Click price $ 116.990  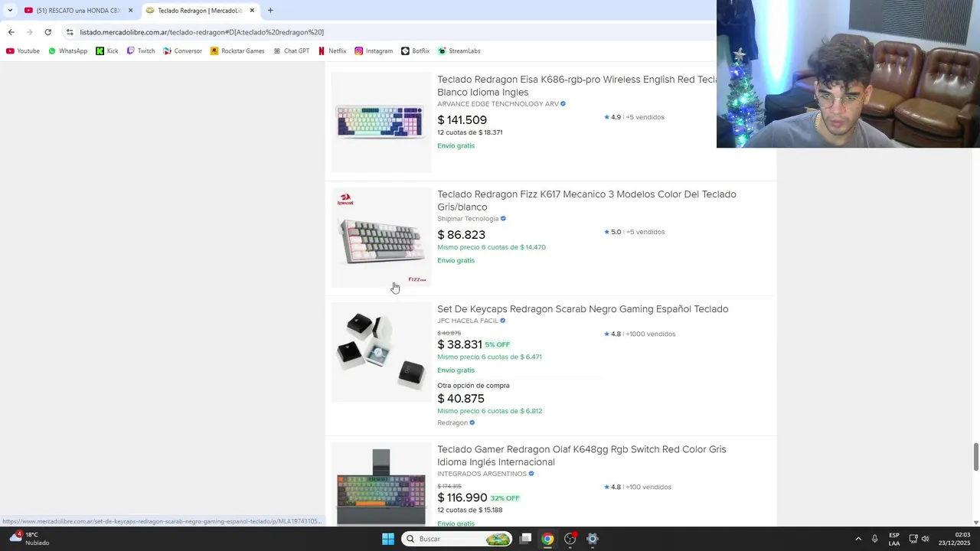(x=462, y=497)
